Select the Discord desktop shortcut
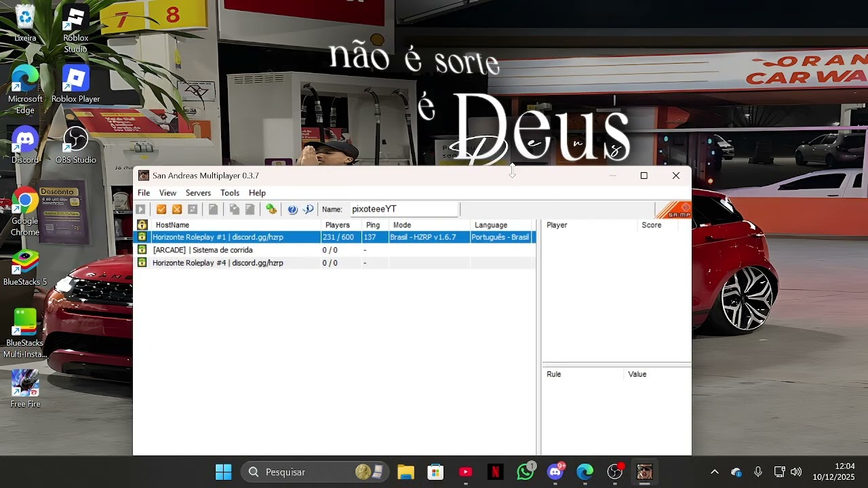Viewport: 868px width, 488px height. click(x=25, y=145)
